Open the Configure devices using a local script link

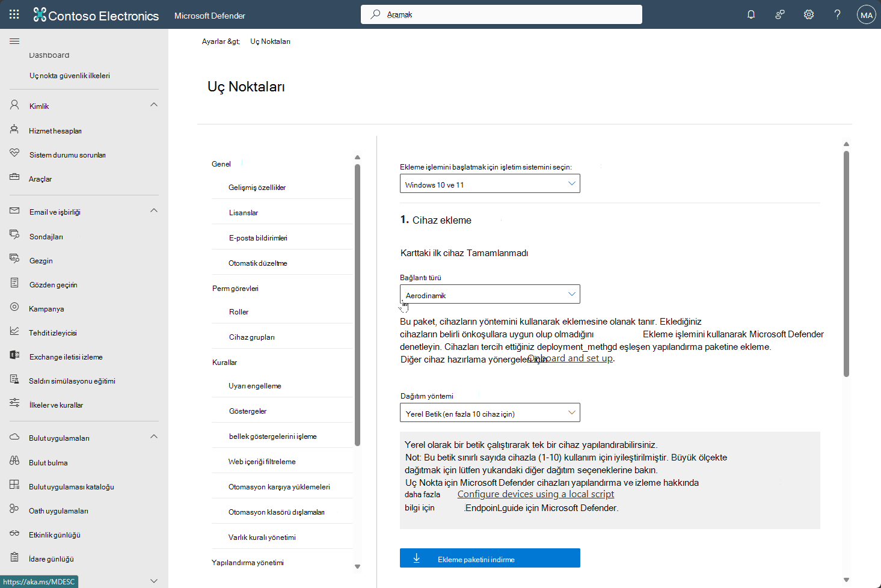point(535,494)
